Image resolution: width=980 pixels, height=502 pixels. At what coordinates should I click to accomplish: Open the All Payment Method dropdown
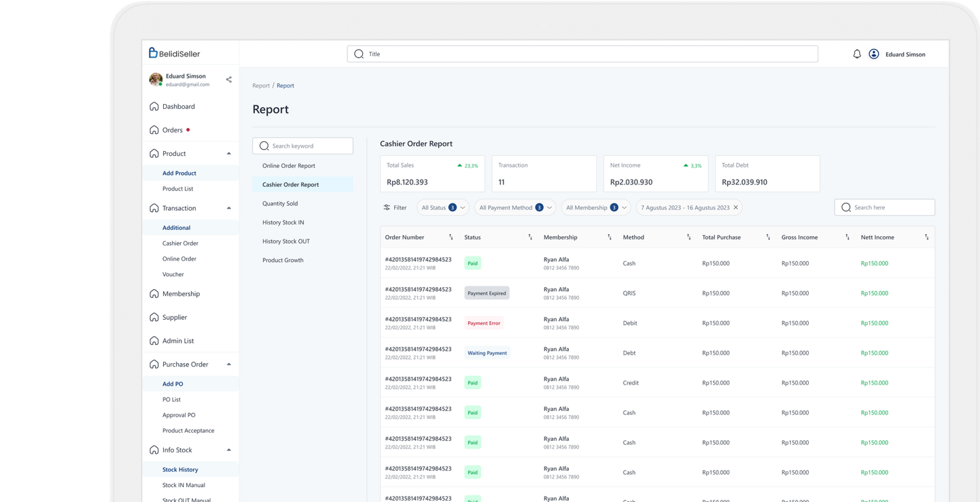pos(514,207)
